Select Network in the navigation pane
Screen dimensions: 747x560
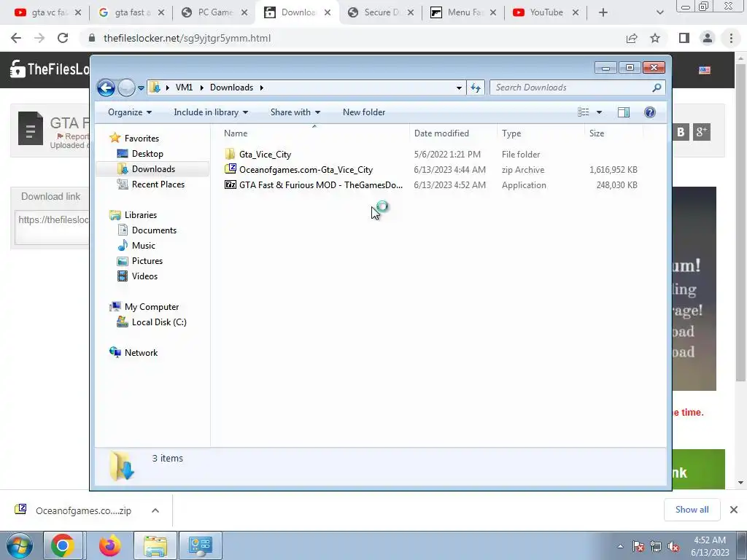[x=141, y=353]
